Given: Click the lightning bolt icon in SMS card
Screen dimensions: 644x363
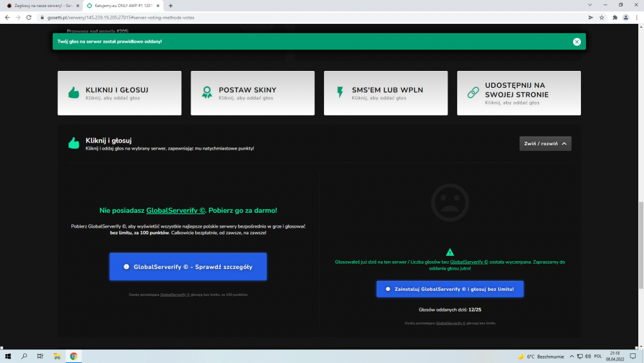Looking at the screenshot, I should click(x=340, y=92).
